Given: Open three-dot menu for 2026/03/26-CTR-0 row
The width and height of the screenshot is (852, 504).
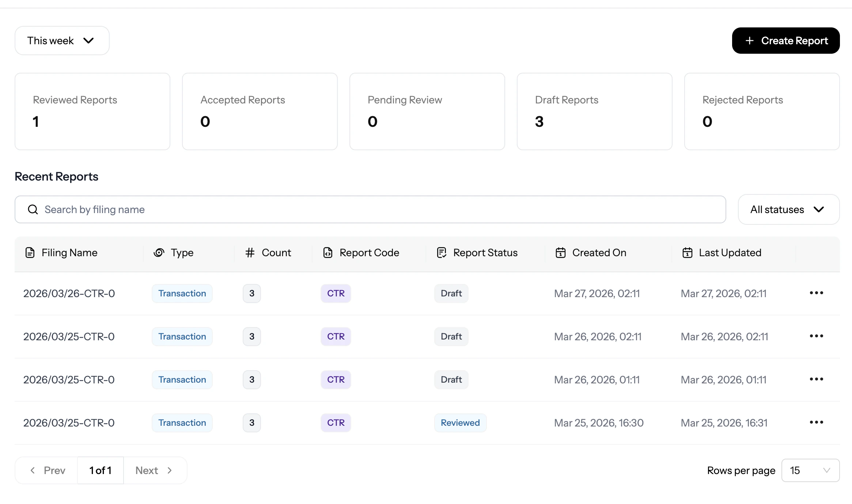Looking at the screenshot, I should tap(816, 293).
